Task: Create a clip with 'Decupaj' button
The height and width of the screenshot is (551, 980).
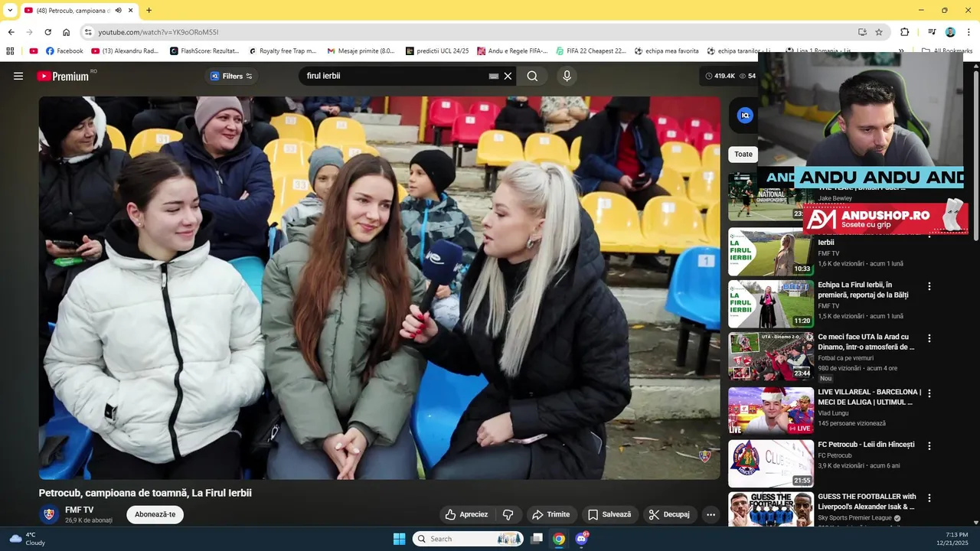Action: (670, 514)
